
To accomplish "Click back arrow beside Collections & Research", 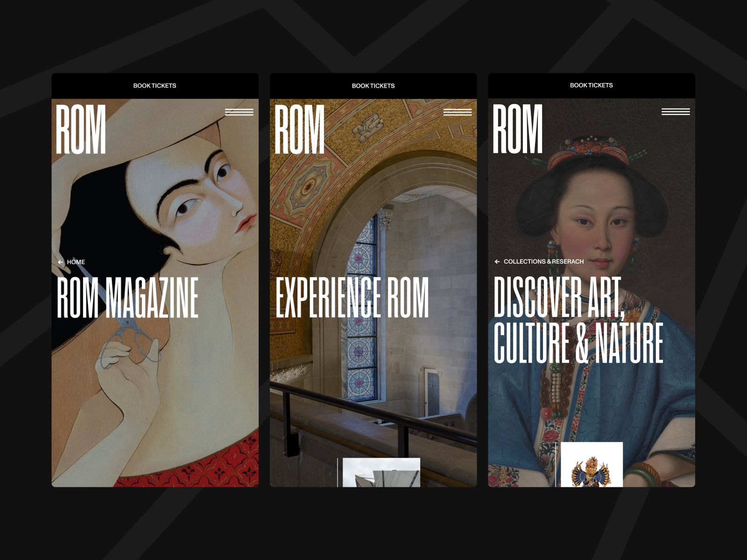I will (x=497, y=262).
